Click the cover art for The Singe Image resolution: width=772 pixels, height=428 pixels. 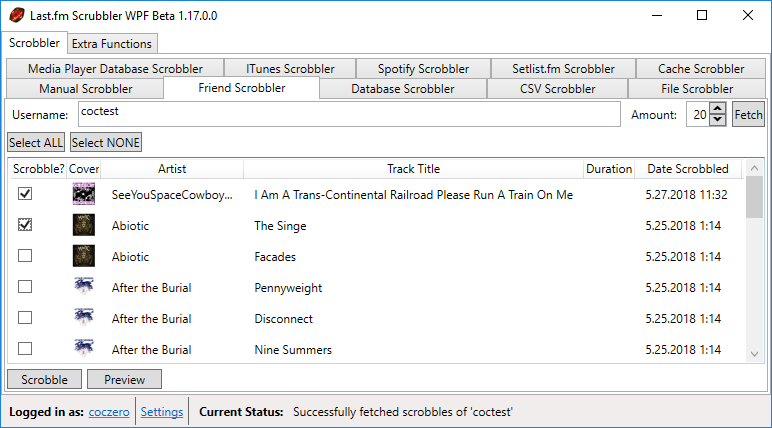point(84,226)
